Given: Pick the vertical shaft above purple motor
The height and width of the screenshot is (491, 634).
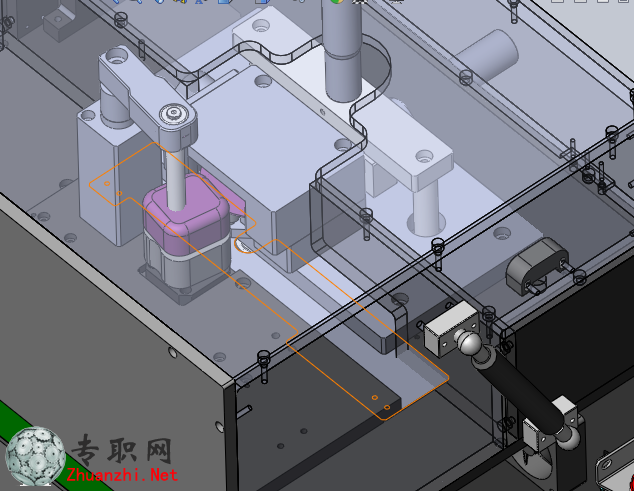Looking at the screenshot, I should pos(176,177).
